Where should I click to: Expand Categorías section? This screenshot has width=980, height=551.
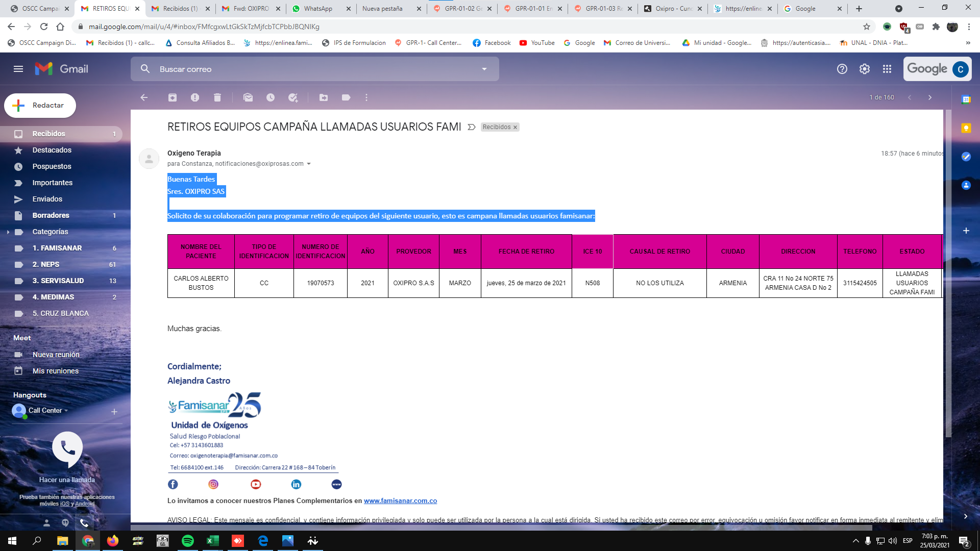point(8,232)
